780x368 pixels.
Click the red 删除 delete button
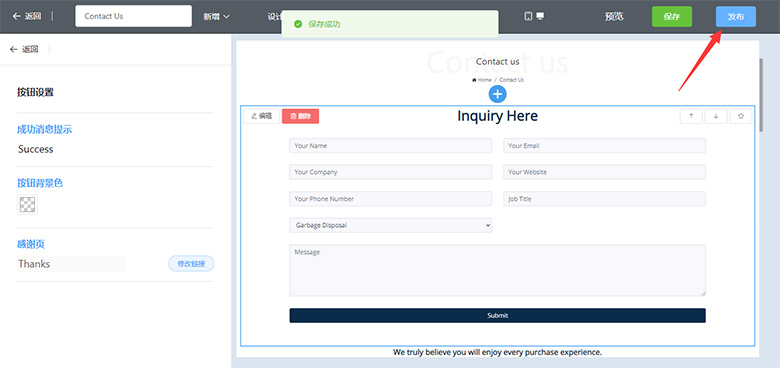tap(300, 116)
